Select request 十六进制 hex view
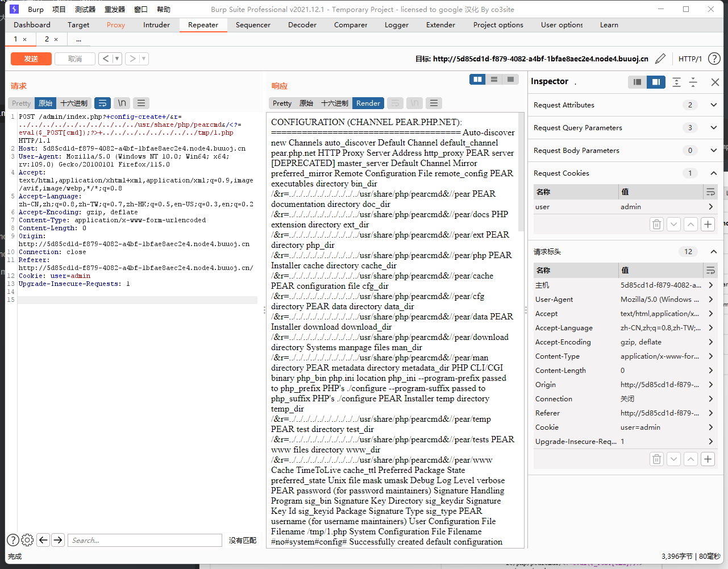 click(74, 103)
